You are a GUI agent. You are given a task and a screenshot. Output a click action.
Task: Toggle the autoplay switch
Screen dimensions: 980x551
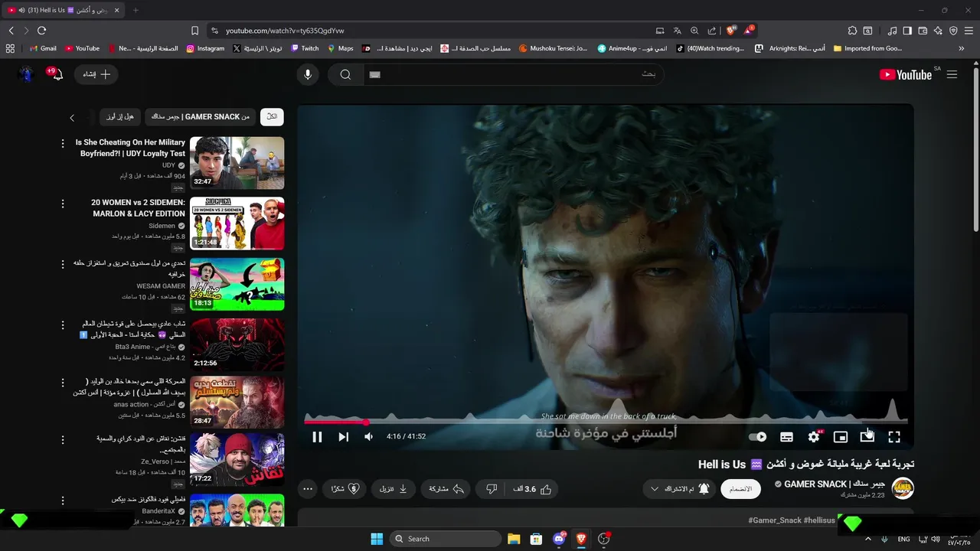[x=758, y=437]
